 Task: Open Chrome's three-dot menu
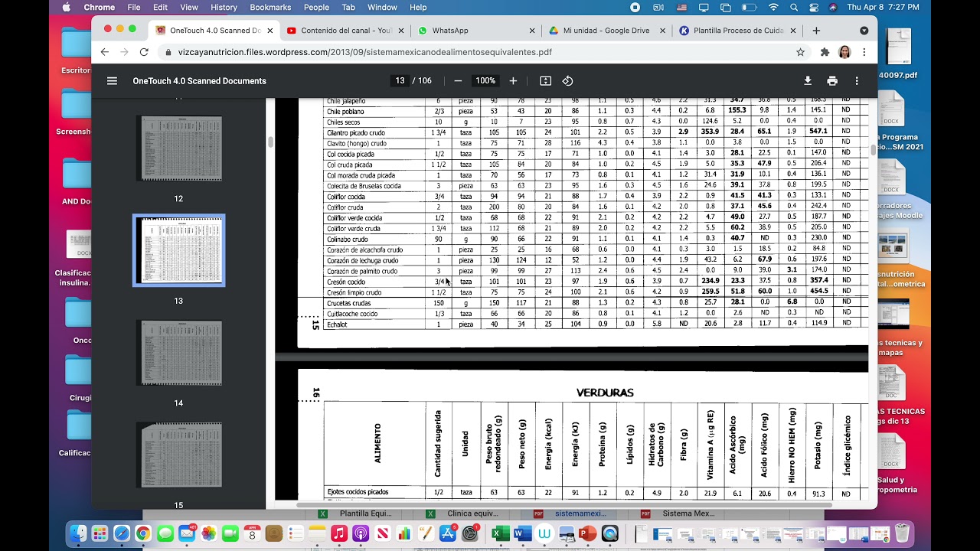tap(864, 52)
